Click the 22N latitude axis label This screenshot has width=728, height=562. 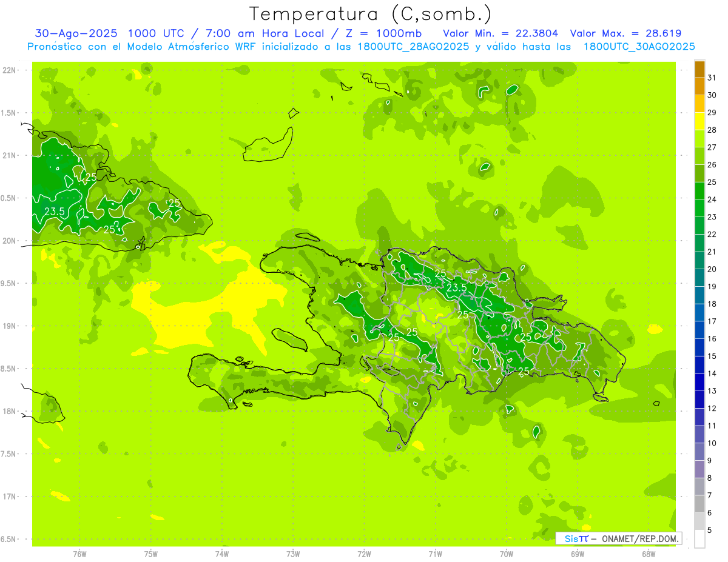tap(9, 70)
